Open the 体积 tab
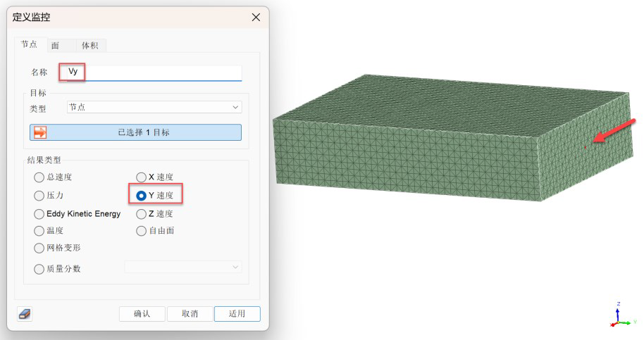Viewport: 644px width, 340px height. click(90, 45)
